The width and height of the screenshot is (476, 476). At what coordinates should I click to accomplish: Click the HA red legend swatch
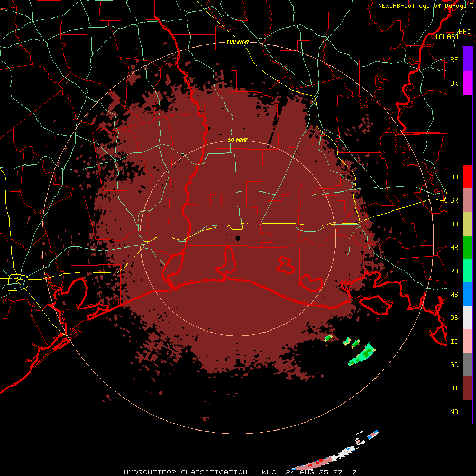pos(467,177)
